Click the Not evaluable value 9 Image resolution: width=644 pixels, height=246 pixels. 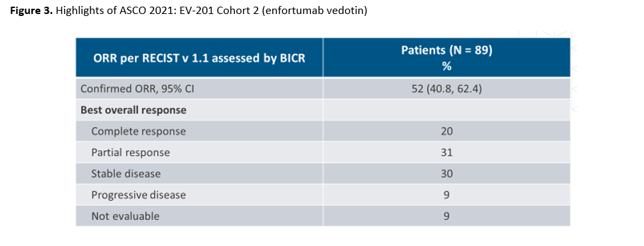446,216
